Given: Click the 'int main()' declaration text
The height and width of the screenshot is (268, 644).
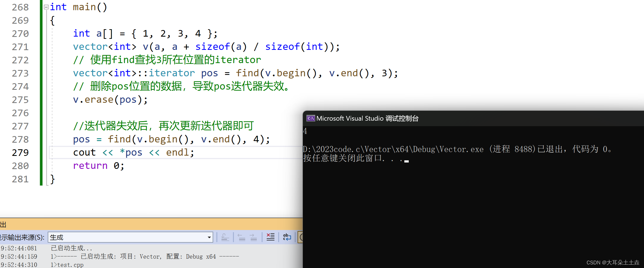Looking at the screenshot, I should (78, 7).
